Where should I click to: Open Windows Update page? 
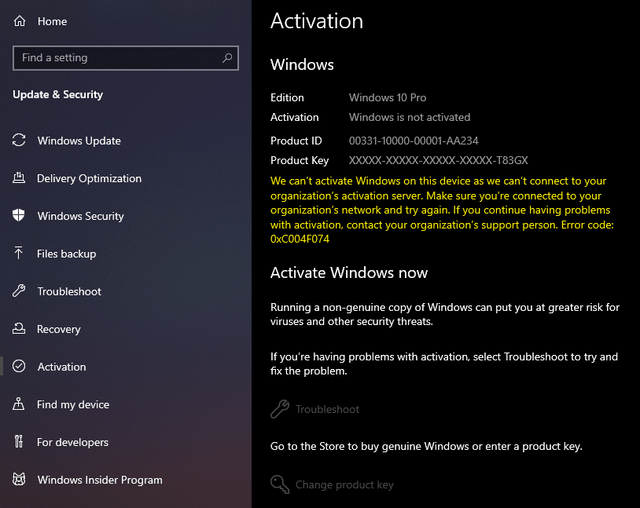point(79,141)
